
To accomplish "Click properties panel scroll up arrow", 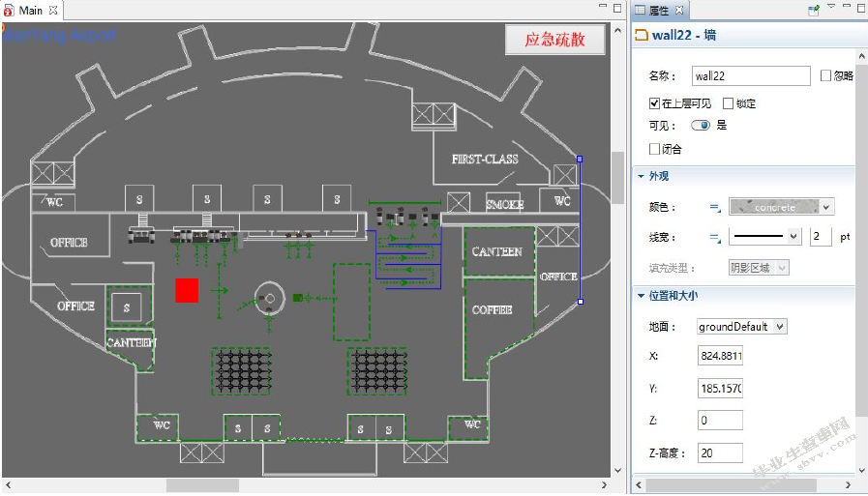I will 861,56.
